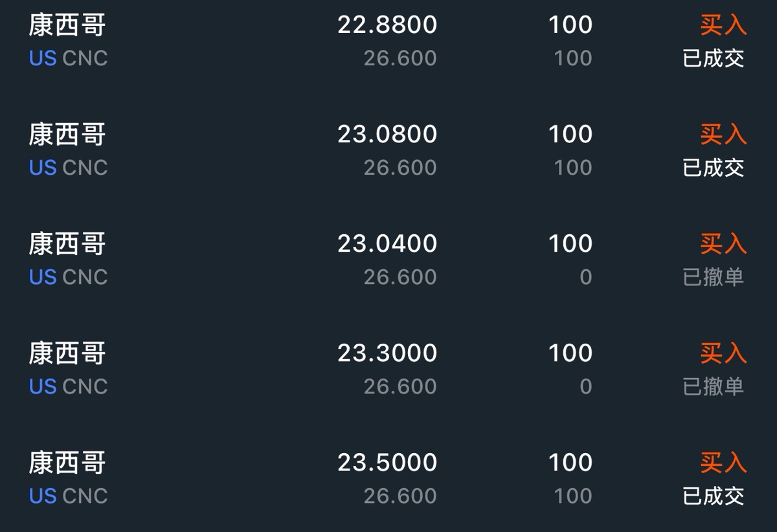Tap US CNC ticker in 23.5000 row
The image size is (777, 532).
coord(68,496)
